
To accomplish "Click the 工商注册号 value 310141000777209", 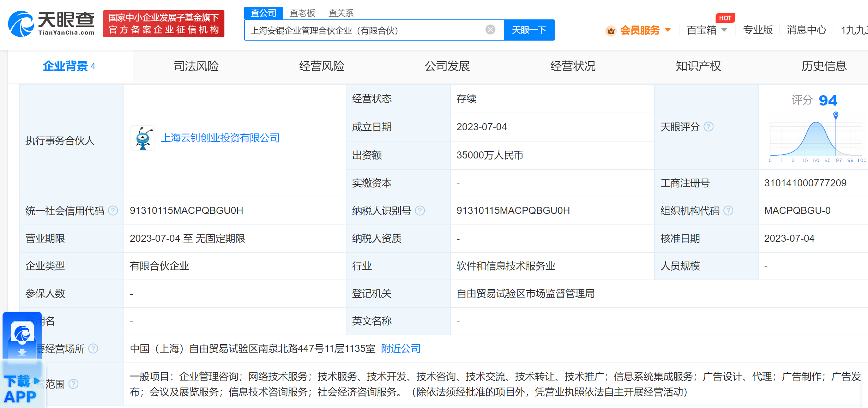I will tap(805, 183).
